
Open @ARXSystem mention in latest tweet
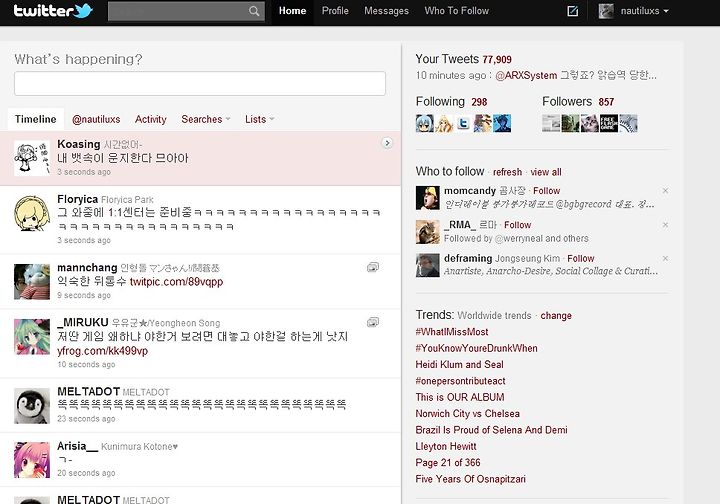click(526, 76)
